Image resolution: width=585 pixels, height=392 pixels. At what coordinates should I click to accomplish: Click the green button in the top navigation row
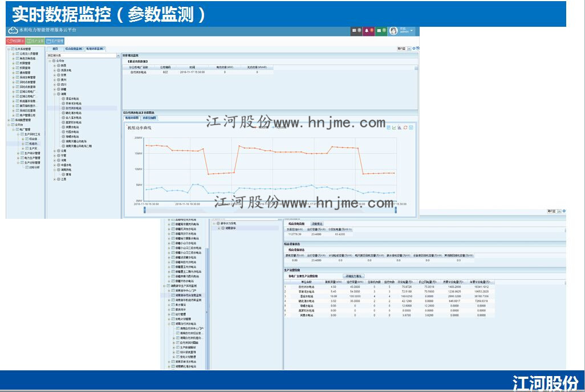click(x=35, y=40)
